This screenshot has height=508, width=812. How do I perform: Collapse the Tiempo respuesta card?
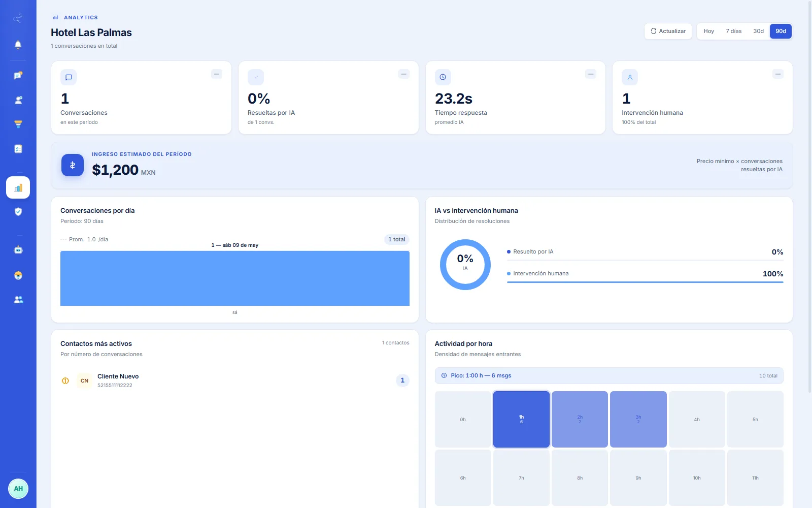[x=591, y=74]
